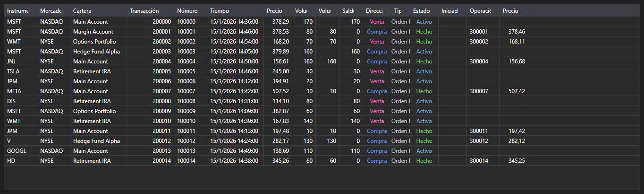This screenshot has width=644, height=194.
Task: Click Venta in the TSLA row
Action: tap(377, 71)
